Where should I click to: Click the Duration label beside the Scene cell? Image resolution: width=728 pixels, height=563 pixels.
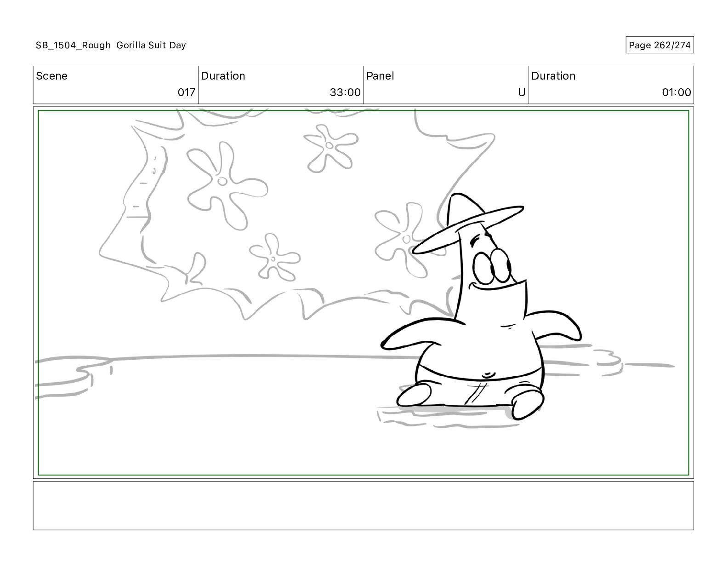pos(223,76)
